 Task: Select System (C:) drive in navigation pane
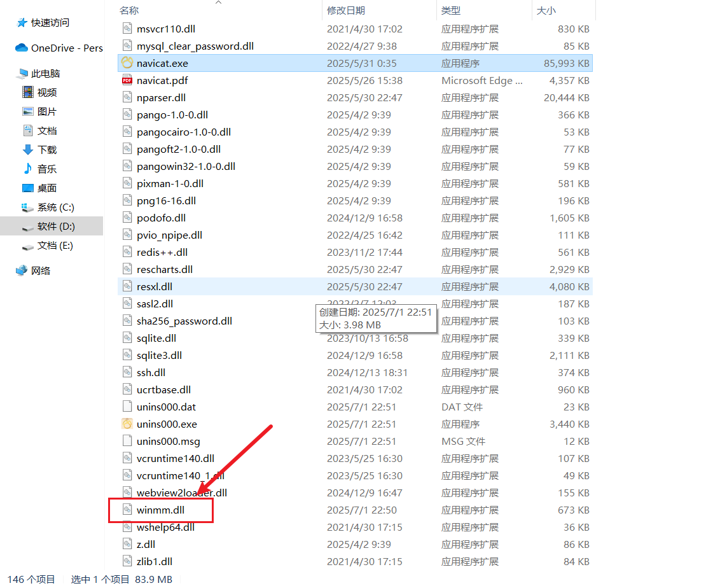(56, 207)
